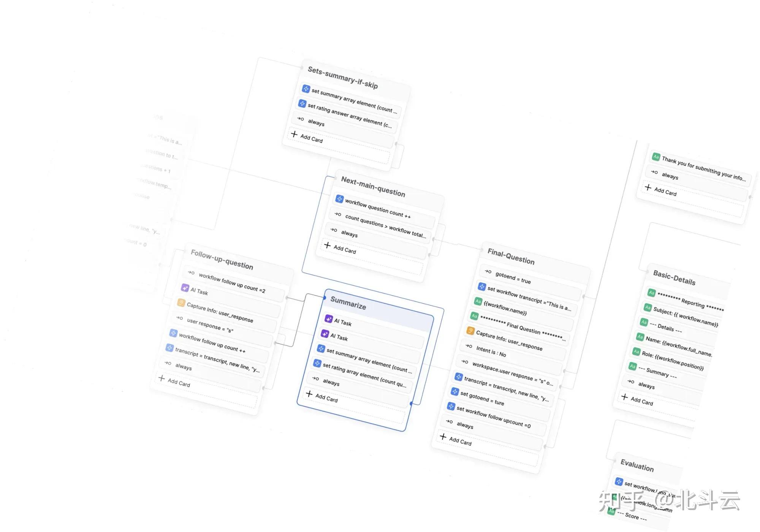760x532 pixels.
Task: Click the blue execute-code icon beside 'workflow question count ++'
Action: 339,199
